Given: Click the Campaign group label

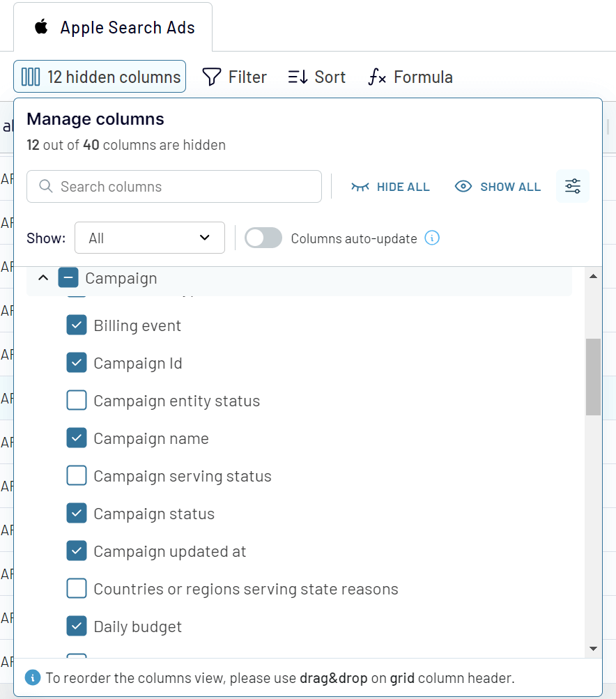Looking at the screenshot, I should coord(121,278).
